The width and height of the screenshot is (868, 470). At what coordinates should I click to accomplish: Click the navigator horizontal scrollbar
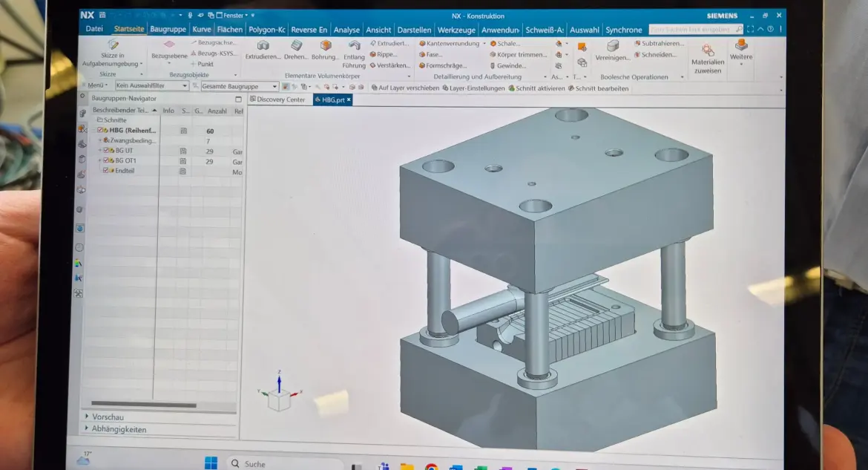(x=143, y=405)
